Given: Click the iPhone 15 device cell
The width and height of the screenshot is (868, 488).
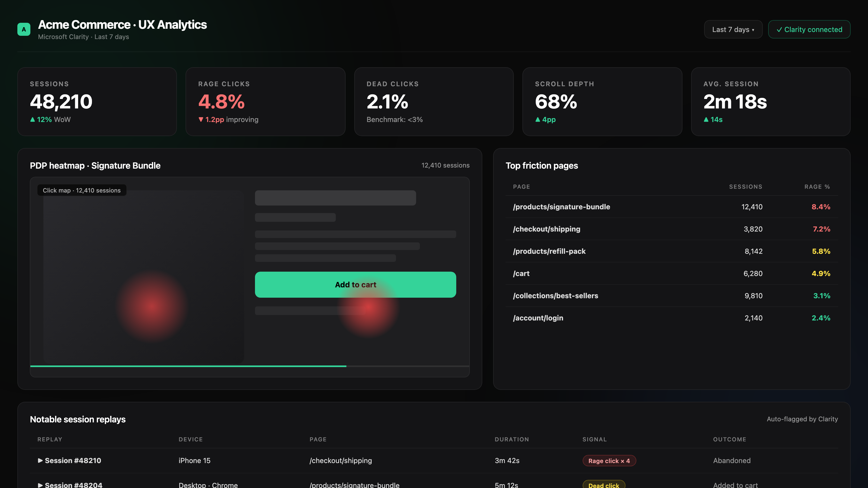Looking at the screenshot, I should click(194, 460).
